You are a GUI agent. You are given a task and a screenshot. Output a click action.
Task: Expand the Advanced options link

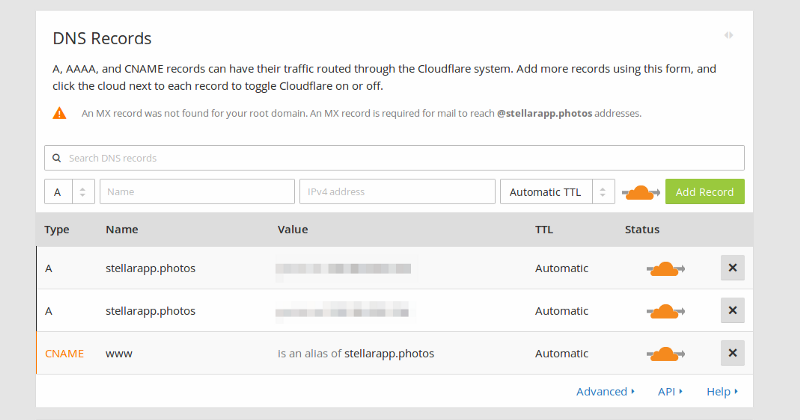tap(605, 391)
